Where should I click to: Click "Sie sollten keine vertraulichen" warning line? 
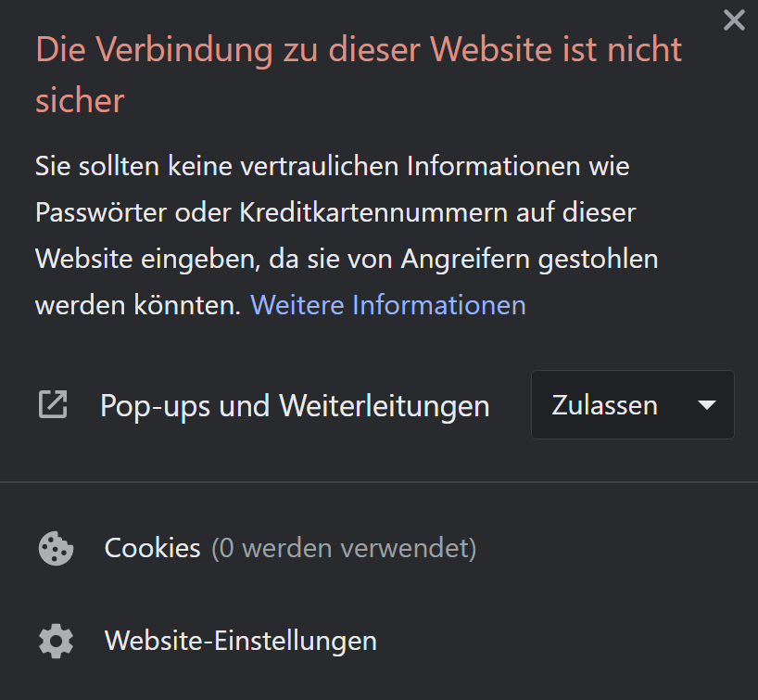tap(217, 166)
